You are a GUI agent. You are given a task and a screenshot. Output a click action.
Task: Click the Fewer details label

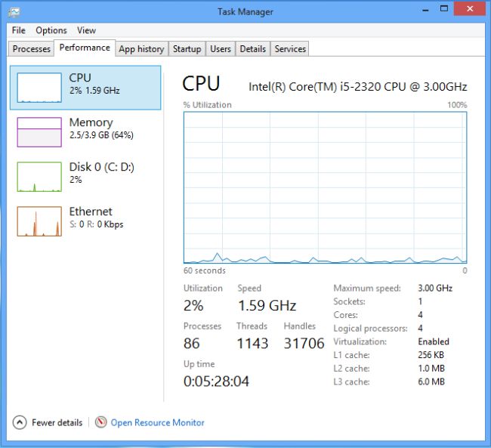click(x=57, y=422)
